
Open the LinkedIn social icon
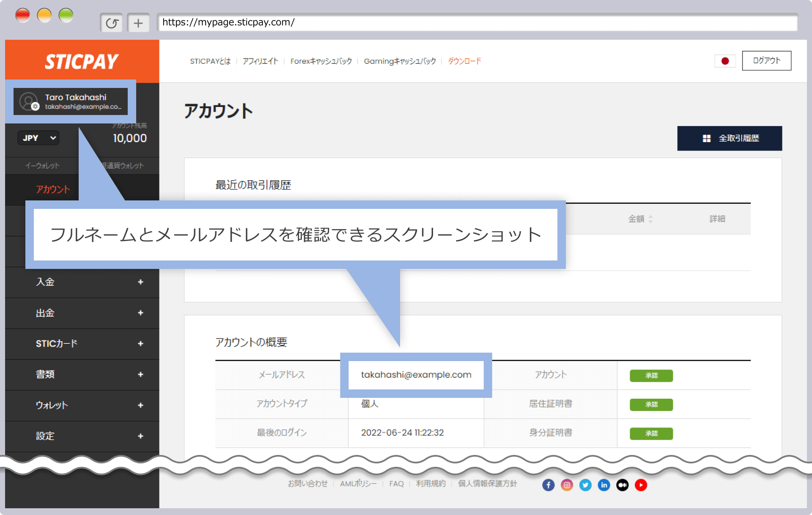coord(604,485)
